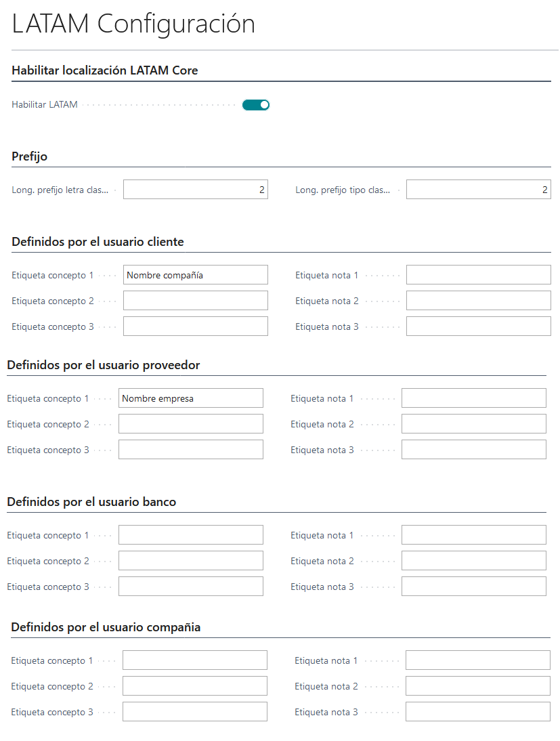Toggle the Habilitar LATAM switch
The width and height of the screenshot is (560, 741).
click(256, 105)
